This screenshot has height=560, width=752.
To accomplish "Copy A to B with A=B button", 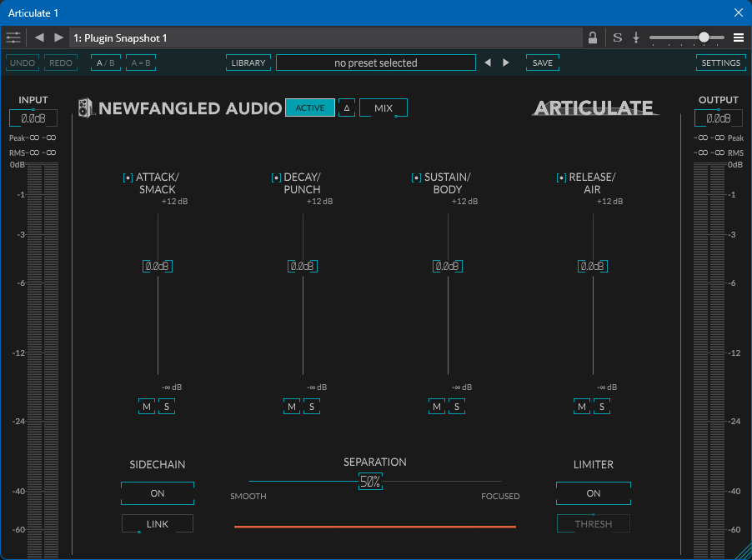I will [141, 62].
